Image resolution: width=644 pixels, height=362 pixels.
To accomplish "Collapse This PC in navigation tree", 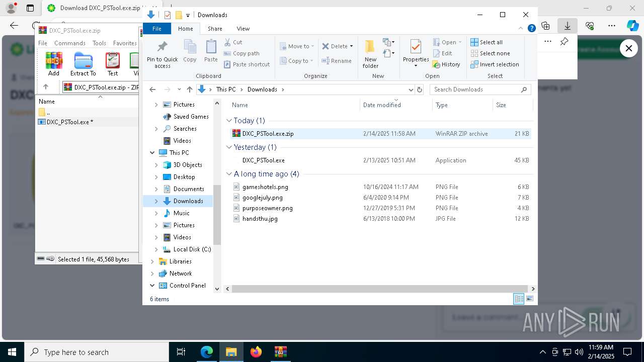I will click(x=152, y=153).
